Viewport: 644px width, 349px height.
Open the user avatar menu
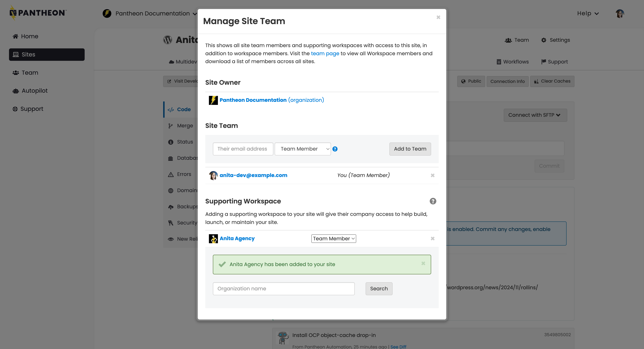tap(620, 13)
